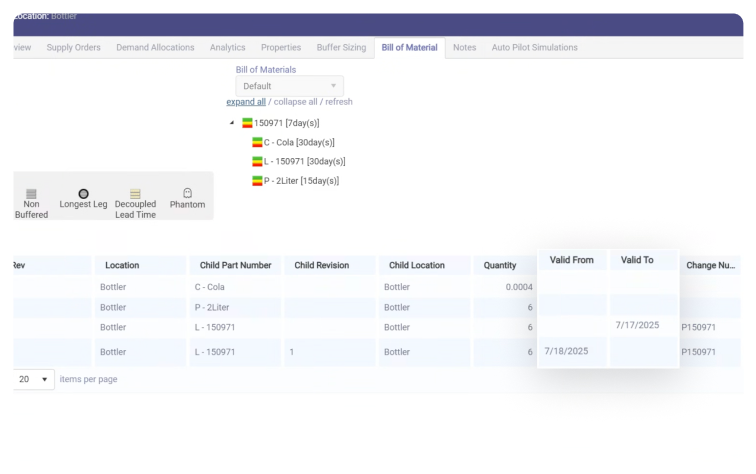Click the Phantom ghost legend icon
The height and width of the screenshot is (474, 756).
pos(187,192)
